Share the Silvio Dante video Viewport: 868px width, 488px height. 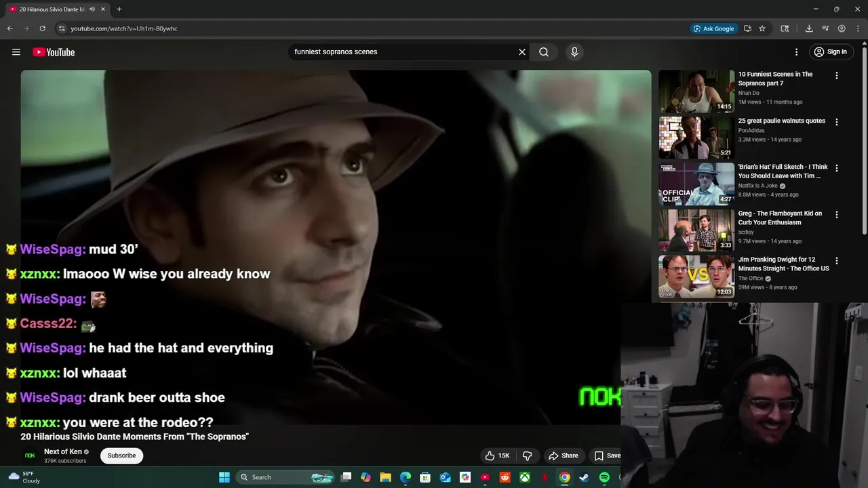(564, 455)
